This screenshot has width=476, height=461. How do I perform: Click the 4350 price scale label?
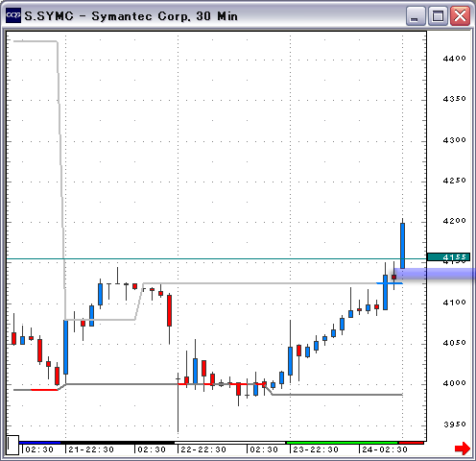pyautogui.click(x=454, y=99)
